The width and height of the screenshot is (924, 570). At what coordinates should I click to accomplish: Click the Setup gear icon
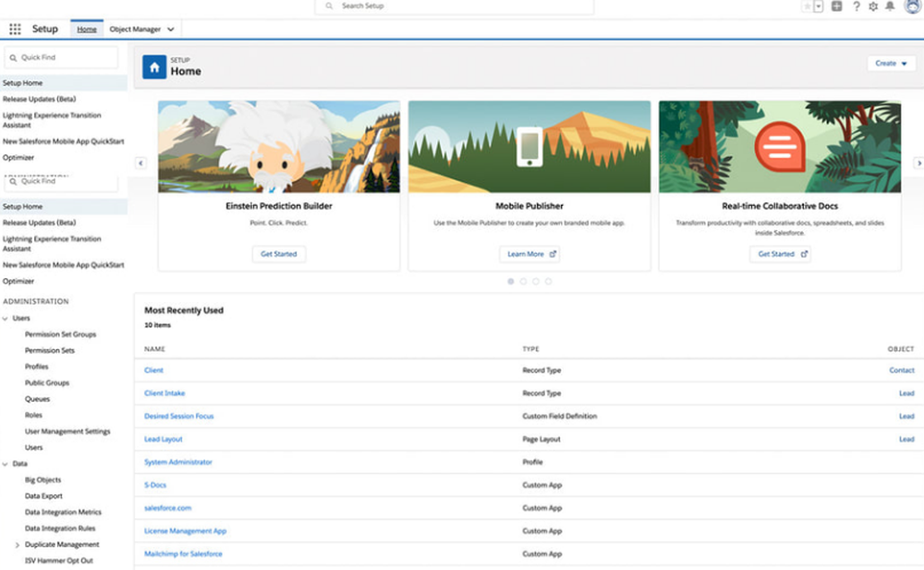(x=873, y=6)
